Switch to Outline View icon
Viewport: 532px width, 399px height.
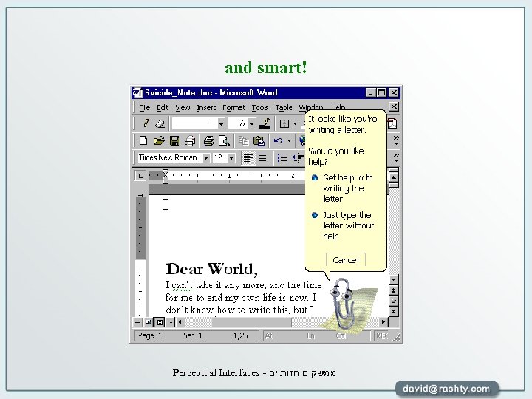click(x=170, y=322)
